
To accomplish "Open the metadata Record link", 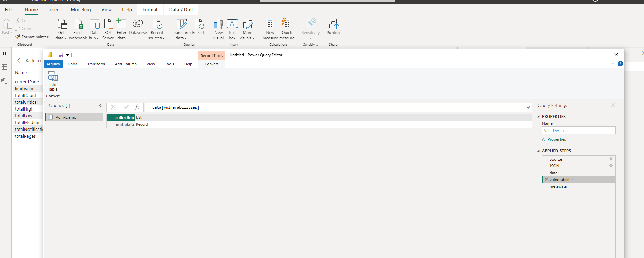I will (x=142, y=124).
